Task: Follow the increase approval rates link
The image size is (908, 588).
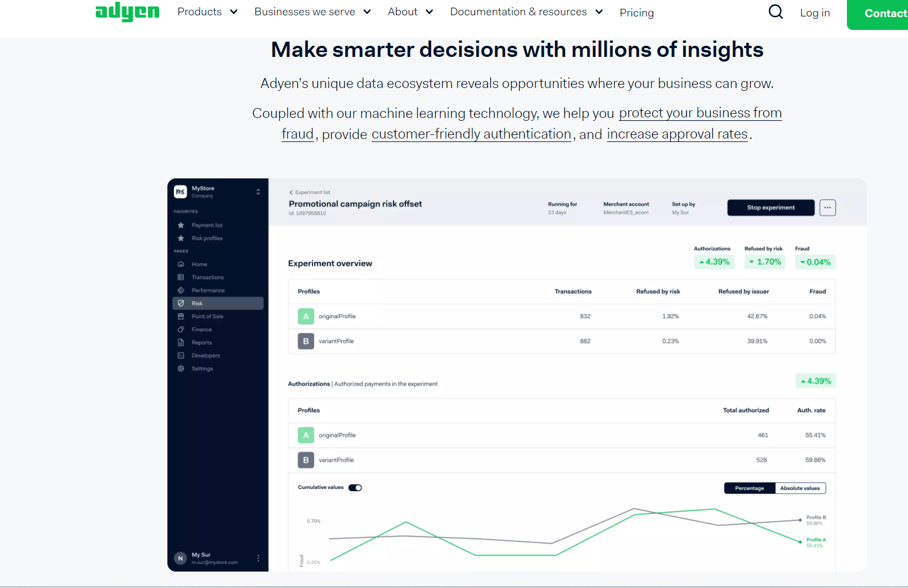Action: [x=677, y=134]
